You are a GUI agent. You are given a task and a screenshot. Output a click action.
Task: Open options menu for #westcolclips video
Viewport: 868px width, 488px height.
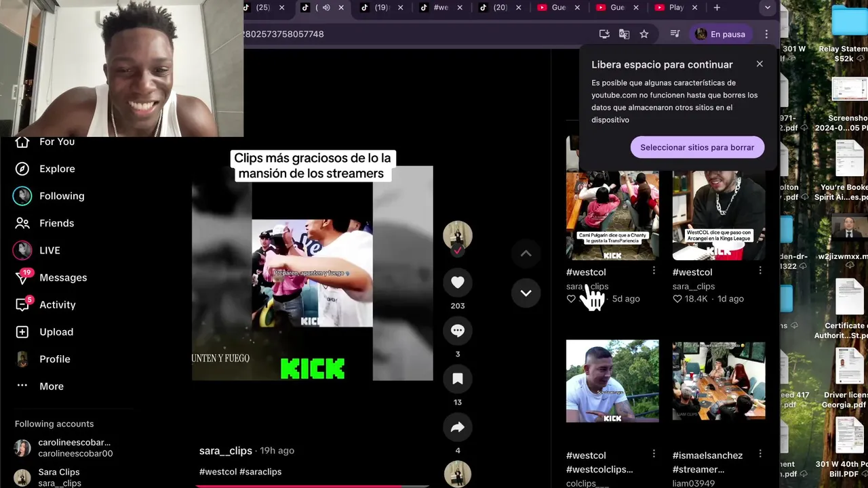click(x=654, y=453)
